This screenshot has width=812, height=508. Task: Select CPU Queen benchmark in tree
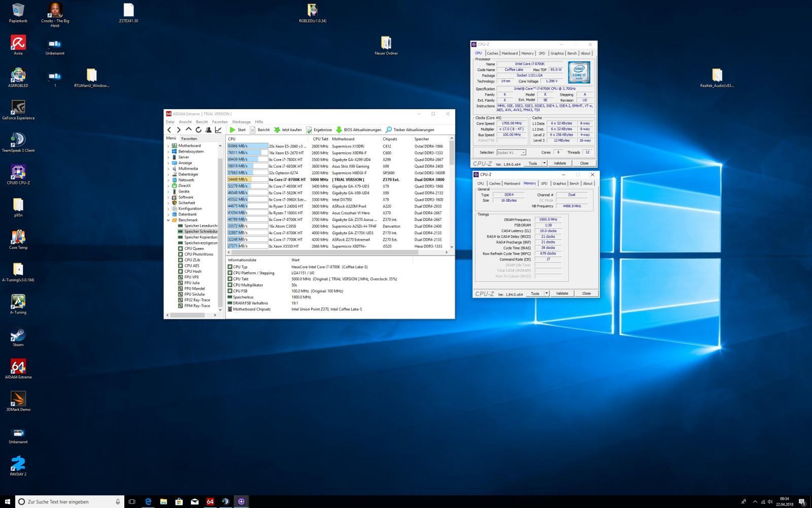(x=194, y=248)
